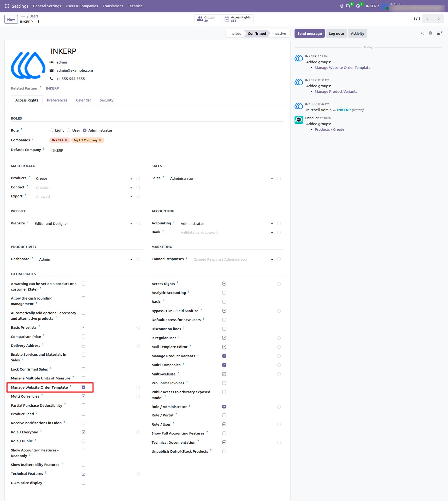Open Manage Website Order Template chatter link
This screenshot has height=501, width=448.
[x=343, y=68]
